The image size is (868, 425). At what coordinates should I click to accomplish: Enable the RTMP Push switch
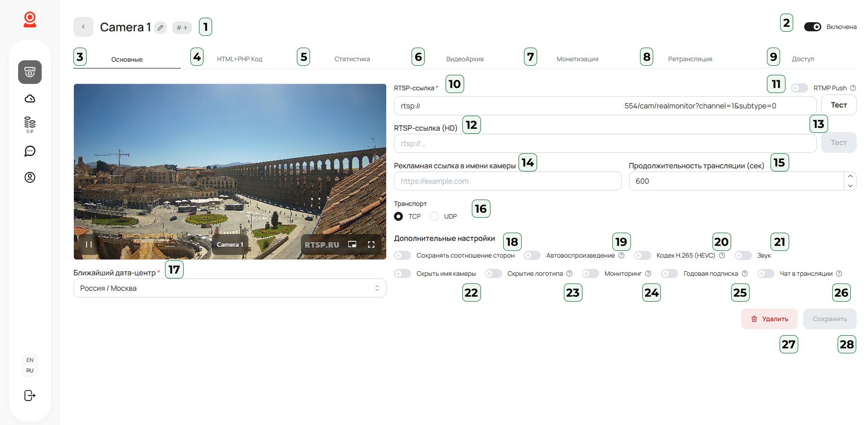click(800, 88)
